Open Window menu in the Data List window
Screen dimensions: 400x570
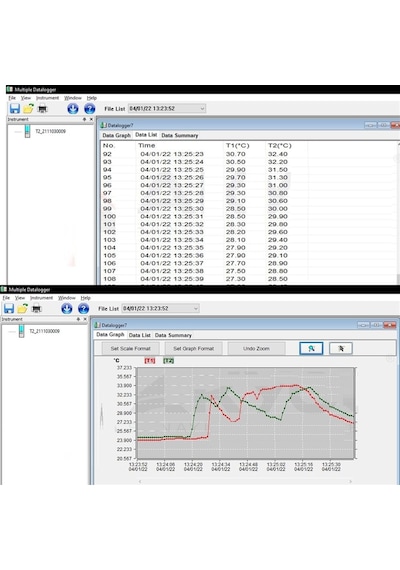73,98
